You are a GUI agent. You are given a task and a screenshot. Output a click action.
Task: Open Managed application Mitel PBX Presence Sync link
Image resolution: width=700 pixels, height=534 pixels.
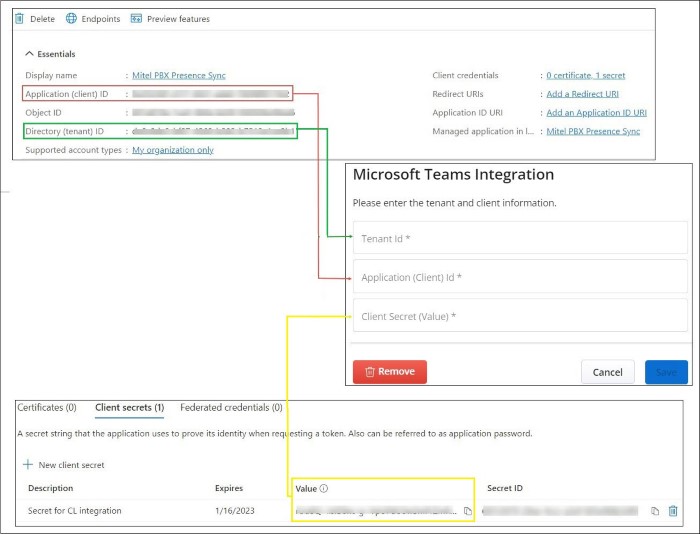click(x=593, y=131)
